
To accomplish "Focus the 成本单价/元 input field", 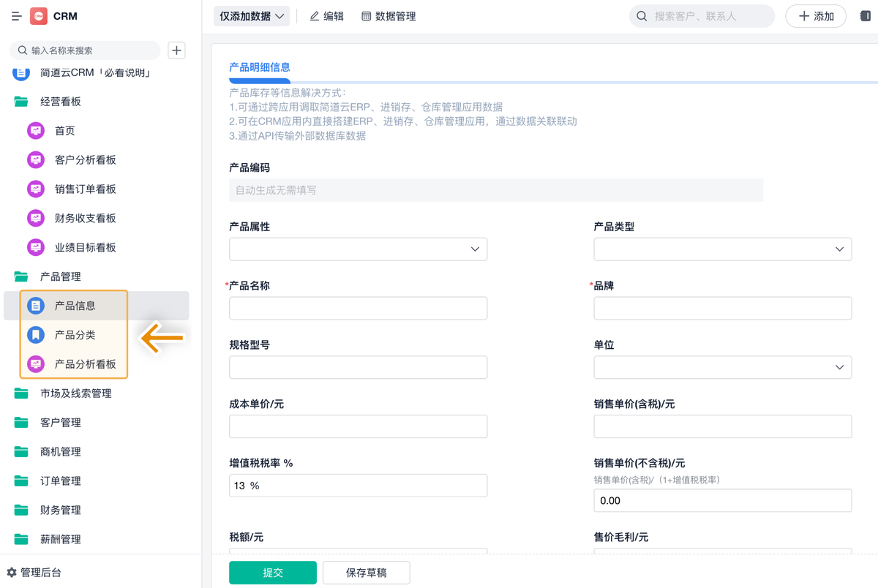I will 358,426.
